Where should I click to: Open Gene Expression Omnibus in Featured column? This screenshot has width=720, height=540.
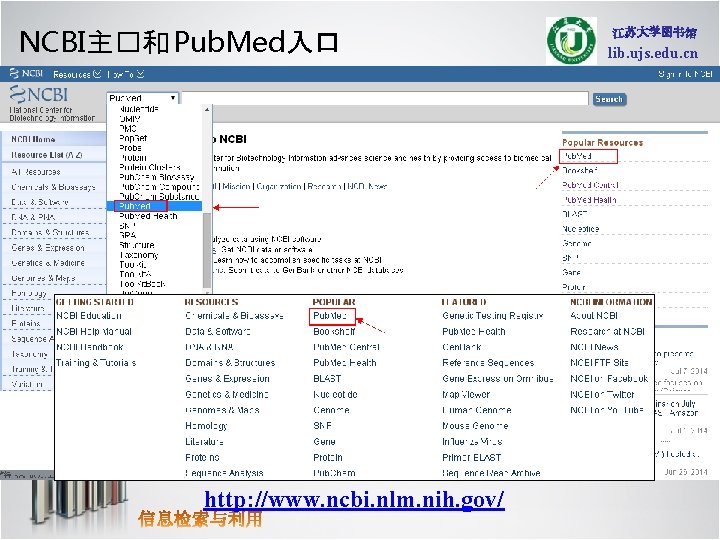pyautogui.click(x=498, y=379)
